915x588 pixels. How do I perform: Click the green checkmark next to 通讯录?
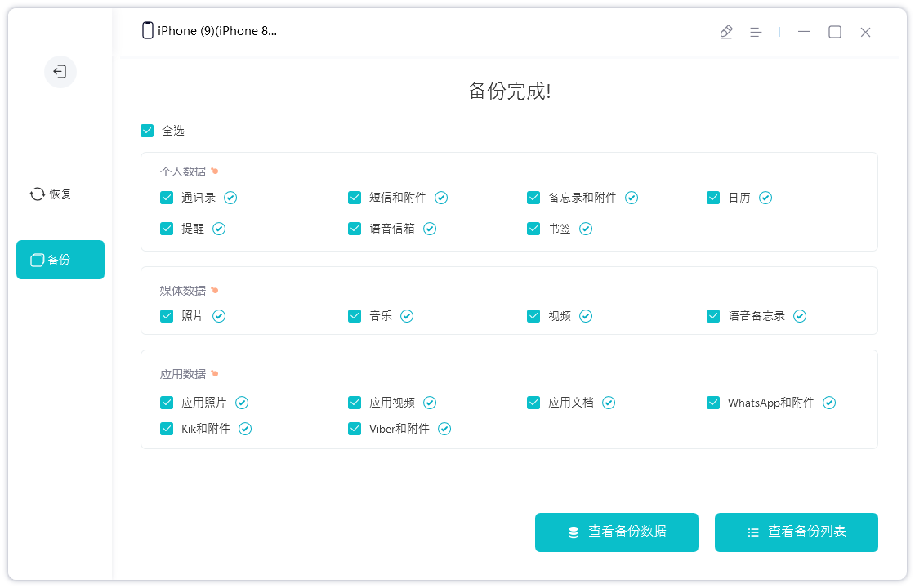tap(230, 198)
